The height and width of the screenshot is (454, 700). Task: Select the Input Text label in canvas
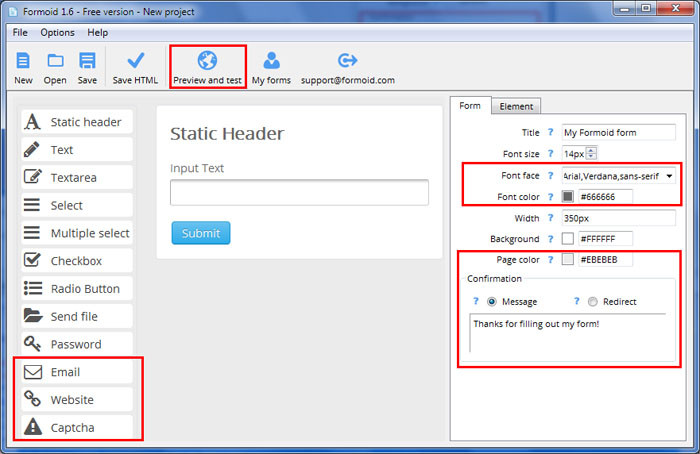[x=197, y=168]
